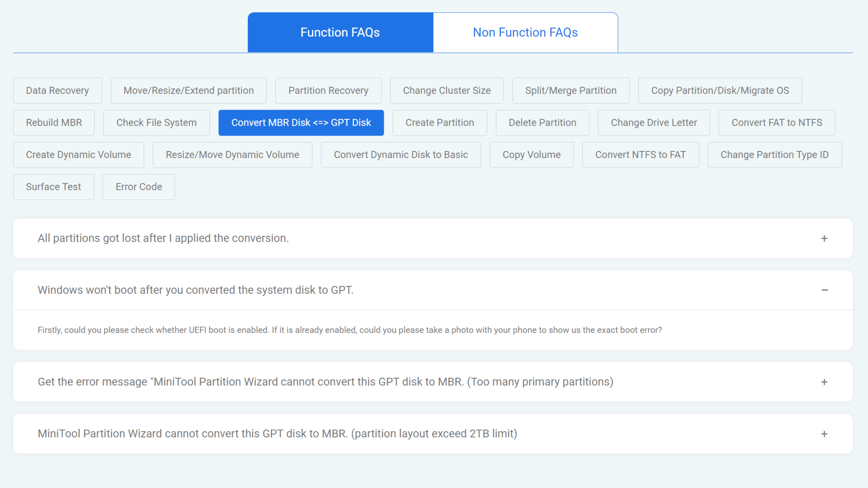Select the Function FAQs tab
The height and width of the screenshot is (488, 868).
coord(340,33)
